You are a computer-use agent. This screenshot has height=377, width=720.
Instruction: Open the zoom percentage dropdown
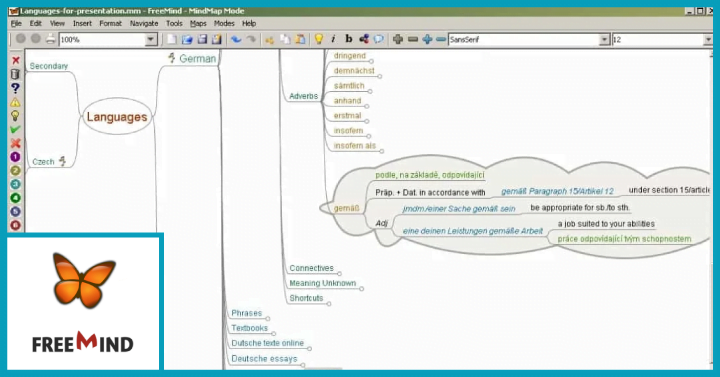[151, 40]
